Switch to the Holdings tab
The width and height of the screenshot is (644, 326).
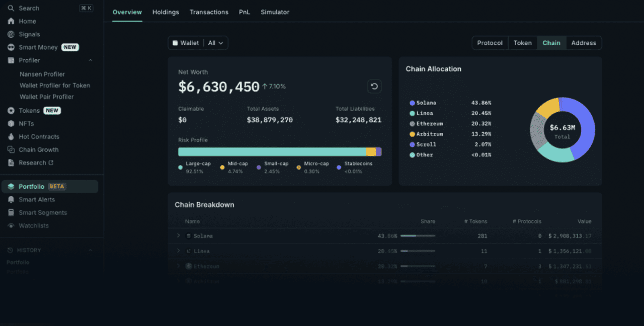click(166, 12)
